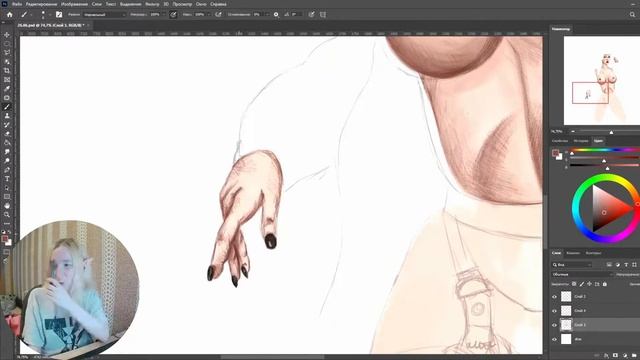Select the Lasso tool

pos(7,53)
